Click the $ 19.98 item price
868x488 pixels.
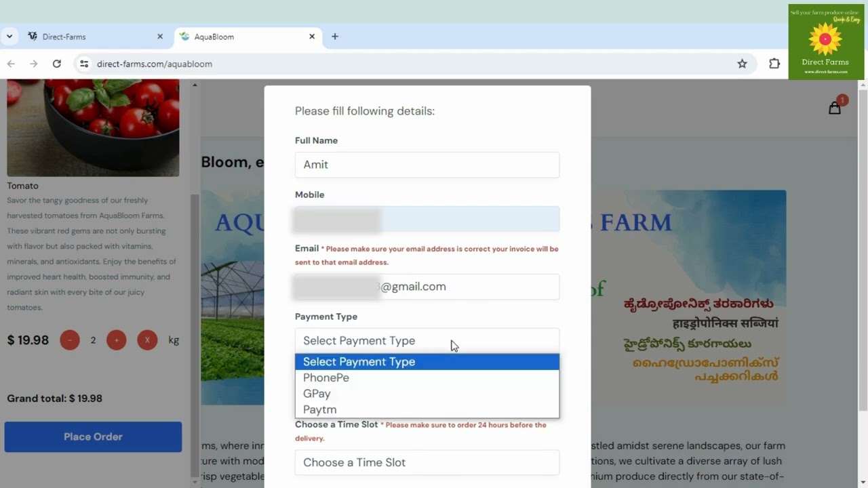(x=28, y=340)
